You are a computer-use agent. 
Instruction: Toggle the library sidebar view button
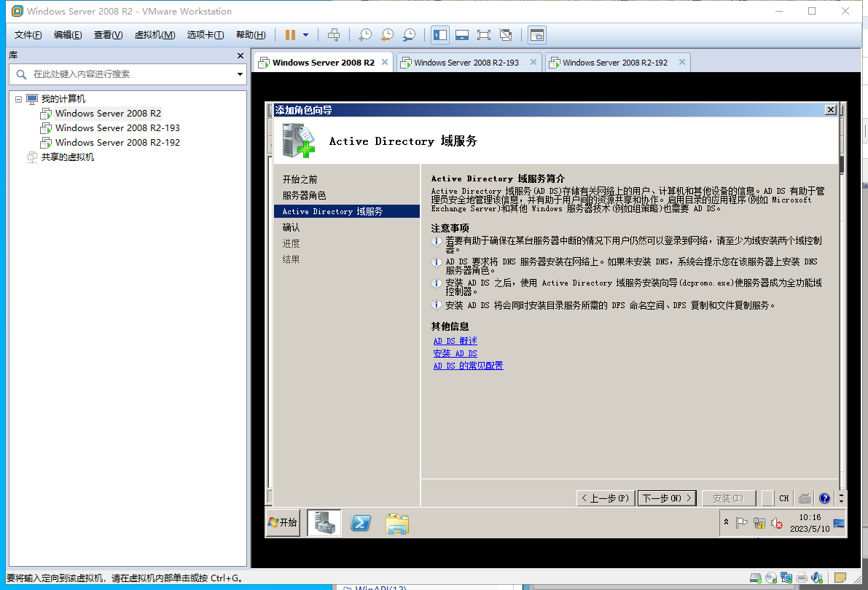click(x=441, y=35)
